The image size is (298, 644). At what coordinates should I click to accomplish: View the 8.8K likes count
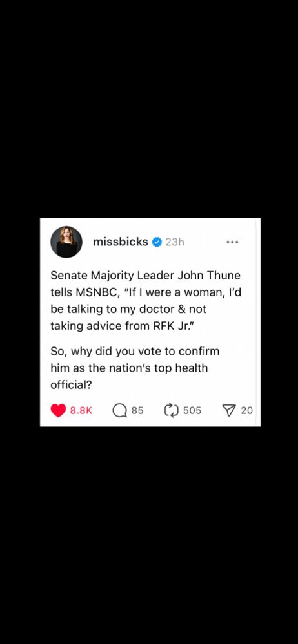tap(81, 410)
